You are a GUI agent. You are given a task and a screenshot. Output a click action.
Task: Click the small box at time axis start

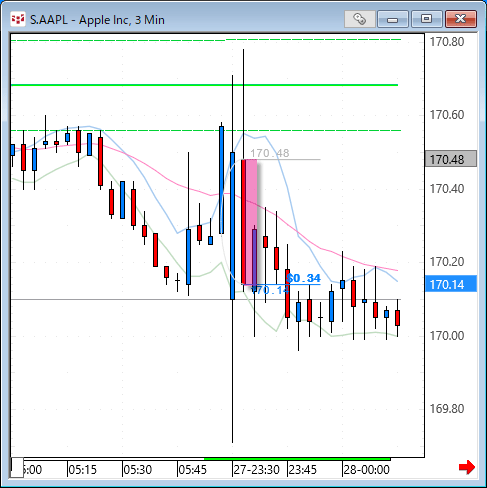pyautogui.click(x=17, y=468)
